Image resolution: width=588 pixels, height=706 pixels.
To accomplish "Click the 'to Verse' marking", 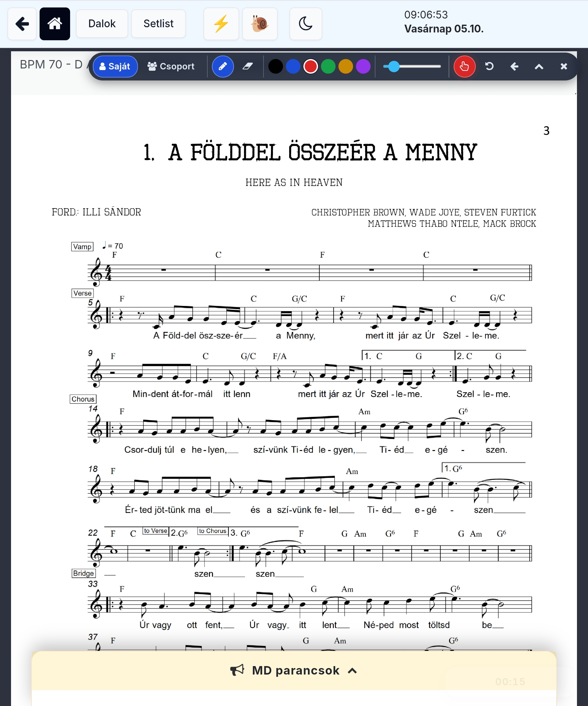I will coord(156,531).
